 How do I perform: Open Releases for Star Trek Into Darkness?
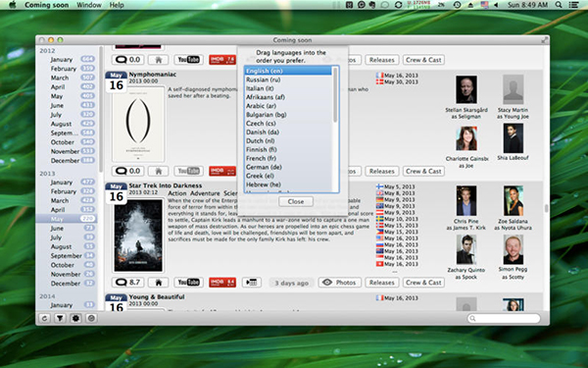[382, 283]
